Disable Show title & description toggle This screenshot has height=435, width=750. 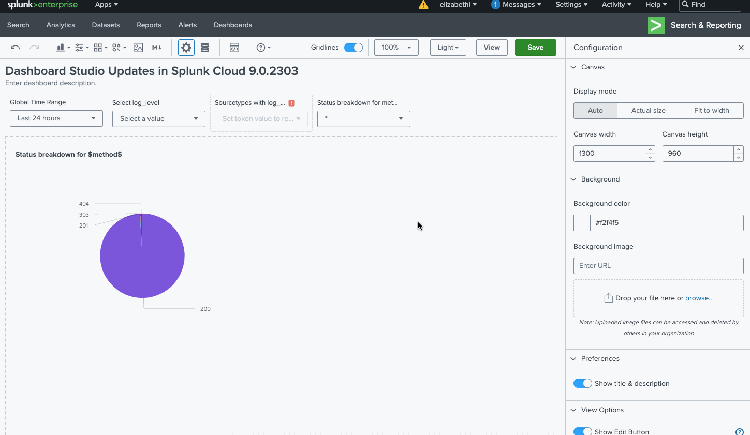point(581,383)
